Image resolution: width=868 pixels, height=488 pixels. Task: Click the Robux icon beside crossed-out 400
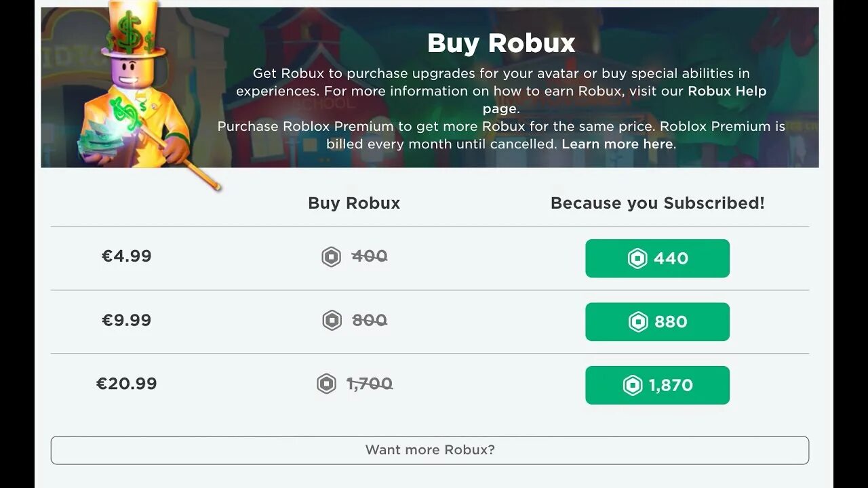[x=331, y=257]
